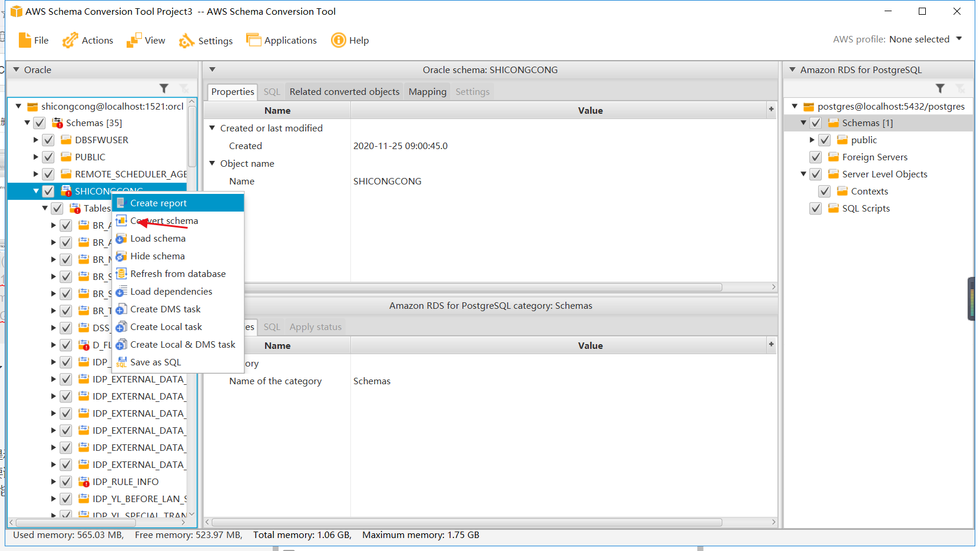Viewport: 980px width, 551px height.
Task: Click the Create Local task icon
Action: tap(121, 326)
